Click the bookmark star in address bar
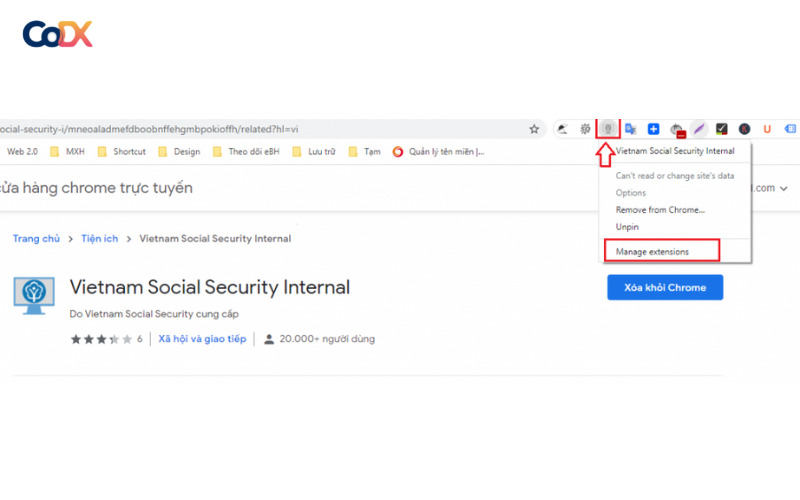Screen dimensions: 800x500 [534, 129]
